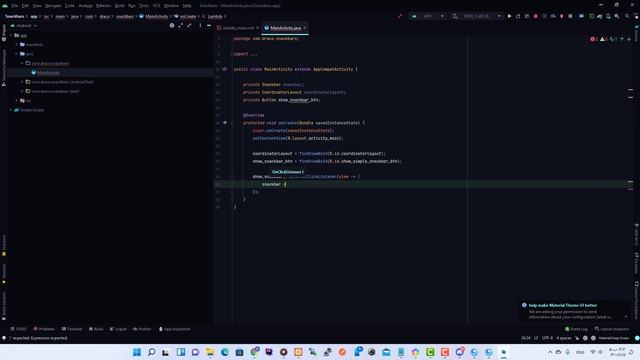The width and height of the screenshot is (640, 360).
Task: Expand the res folder
Action: coord(17,100)
